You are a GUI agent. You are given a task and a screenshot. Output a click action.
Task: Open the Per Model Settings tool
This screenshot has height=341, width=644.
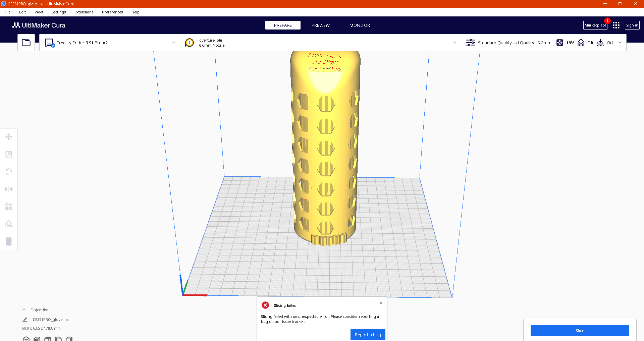click(9, 206)
